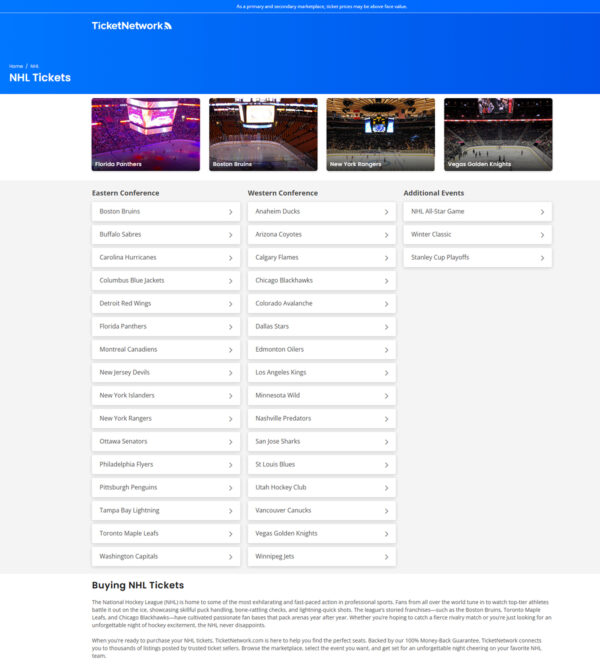The image size is (600, 667).
Task: Open the Florida Panthers image card
Action: (146, 134)
